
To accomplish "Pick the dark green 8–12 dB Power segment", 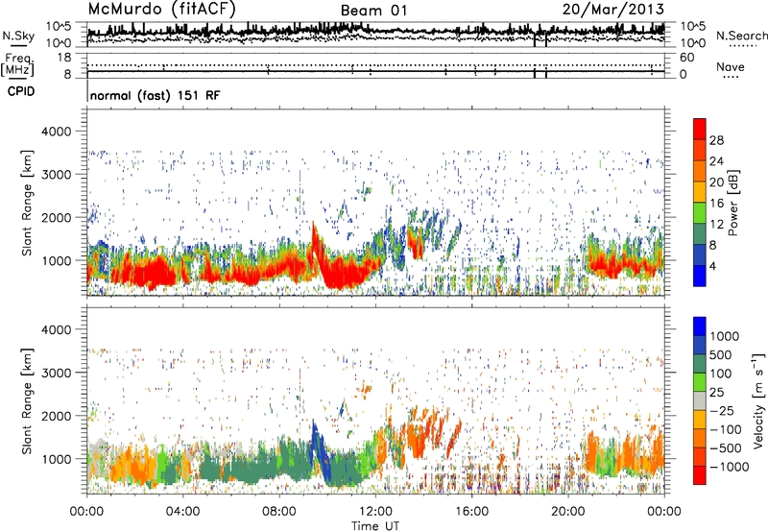I will (700, 234).
